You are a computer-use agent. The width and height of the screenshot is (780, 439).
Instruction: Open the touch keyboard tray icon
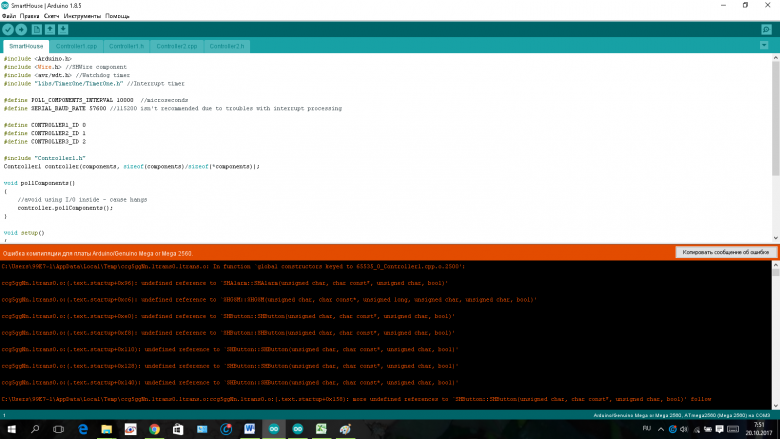click(733, 429)
